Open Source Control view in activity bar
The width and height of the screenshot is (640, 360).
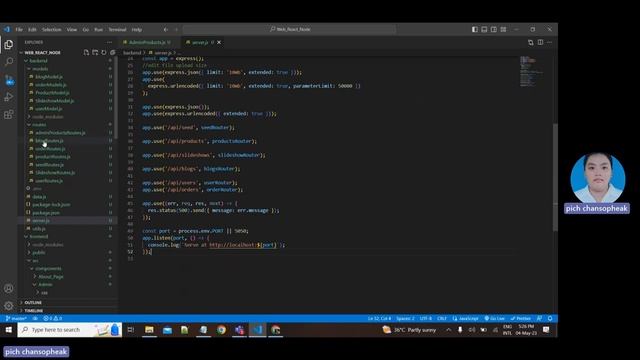coord(9,80)
